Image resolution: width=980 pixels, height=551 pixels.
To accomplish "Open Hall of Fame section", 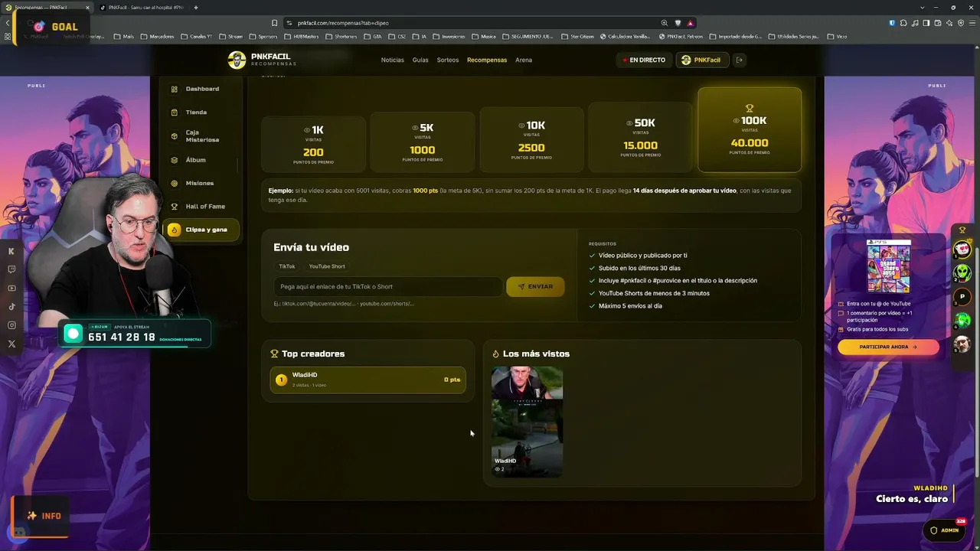I will pyautogui.click(x=201, y=207).
